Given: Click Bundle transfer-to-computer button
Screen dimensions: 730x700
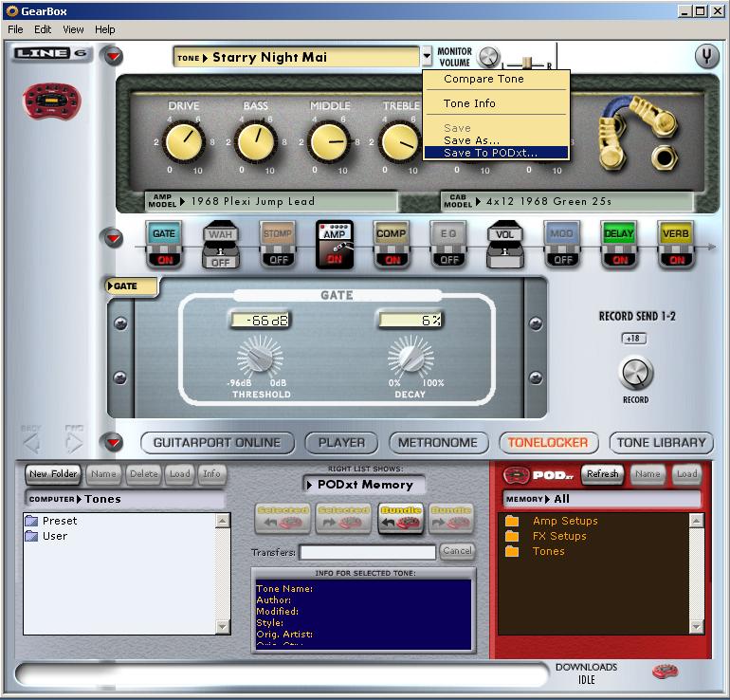Looking at the screenshot, I should 400,518.
